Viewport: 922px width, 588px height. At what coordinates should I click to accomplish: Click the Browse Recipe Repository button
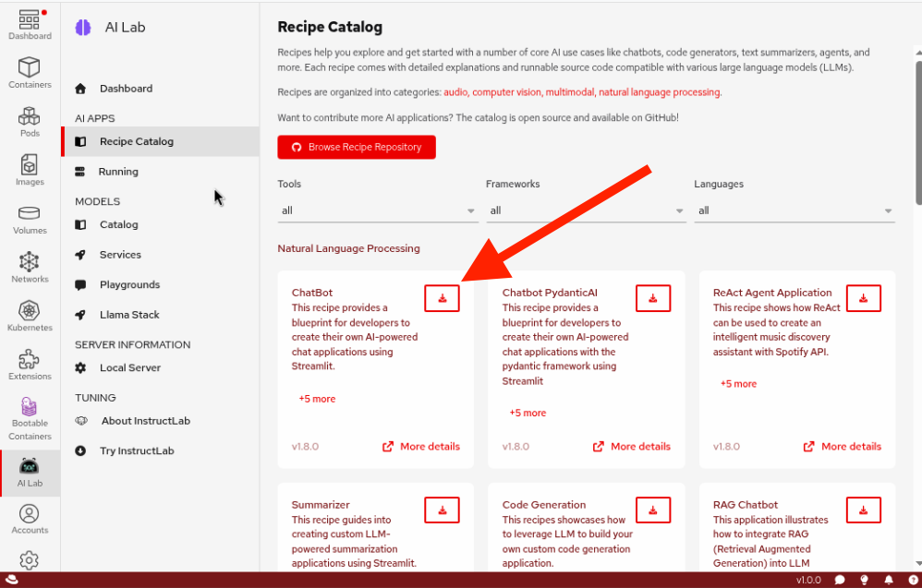point(357,147)
